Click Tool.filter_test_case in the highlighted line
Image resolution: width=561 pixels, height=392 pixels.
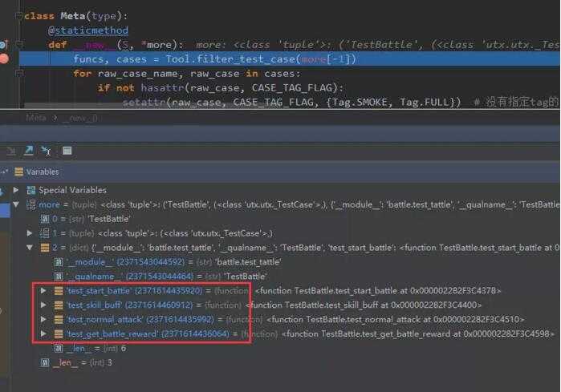[230, 59]
